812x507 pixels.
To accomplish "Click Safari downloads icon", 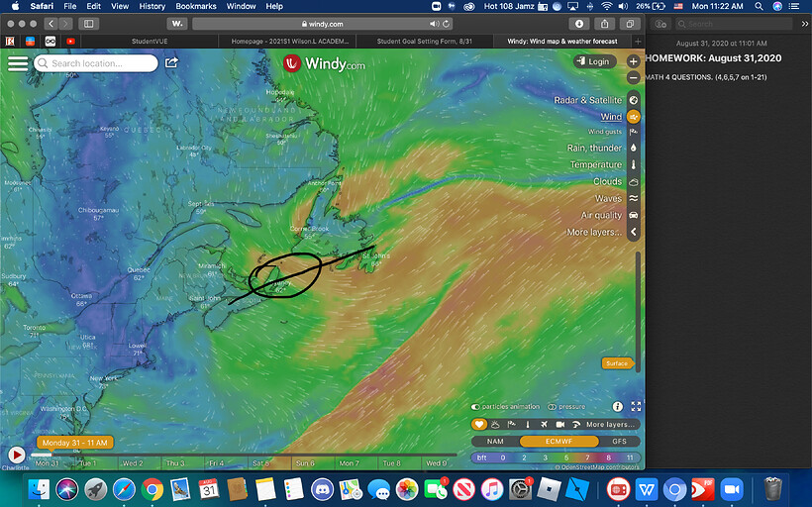I will [x=579, y=24].
